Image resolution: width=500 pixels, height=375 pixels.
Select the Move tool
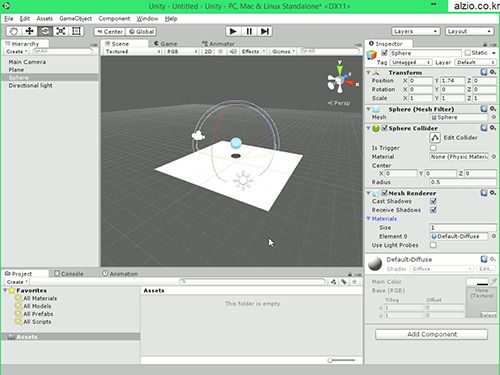[x=29, y=31]
